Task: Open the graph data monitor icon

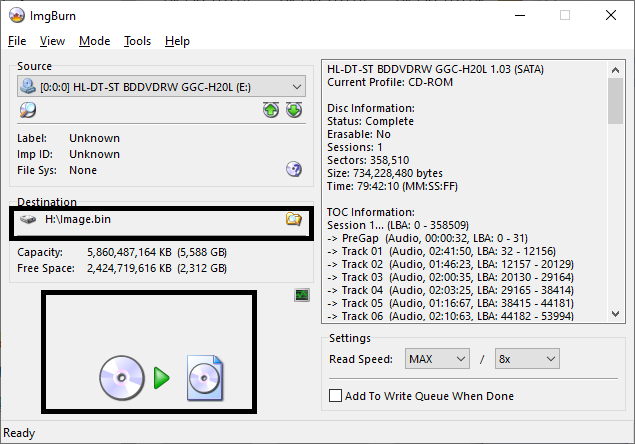Action: coord(302,295)
